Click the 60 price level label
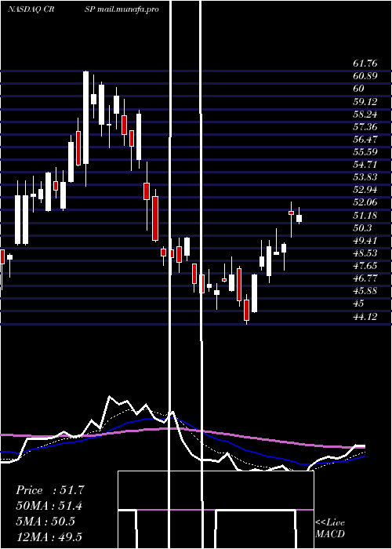The image size is (392, 549). [359, 88]
